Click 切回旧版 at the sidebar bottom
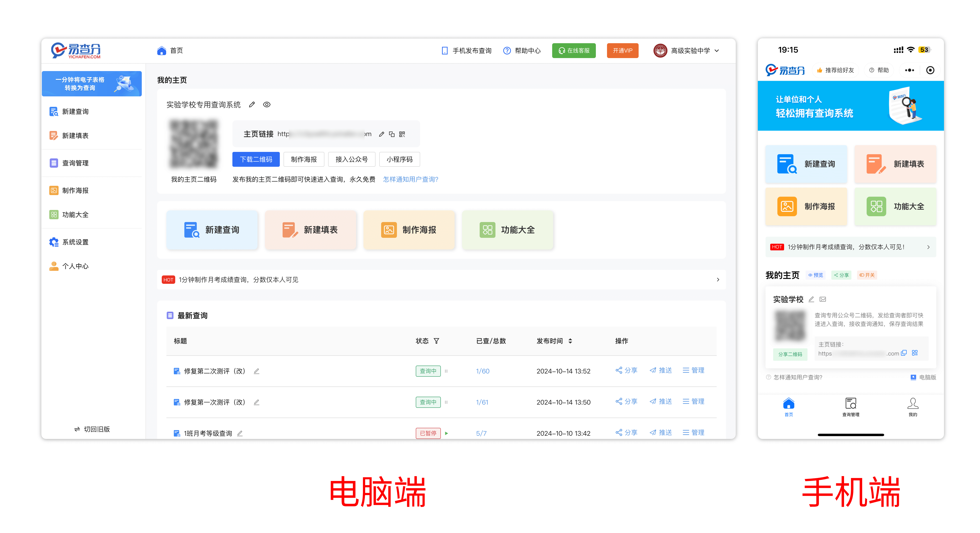The image size is (980, 533). 92,429
